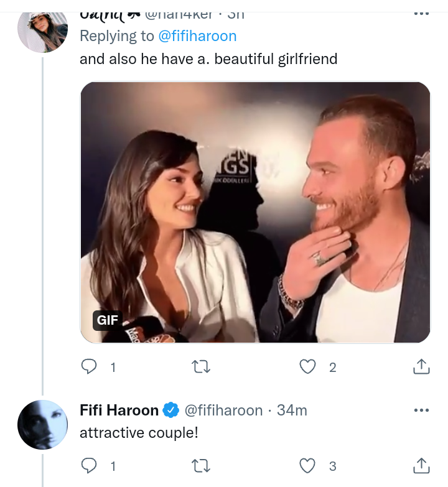
Task: Open @fifiharoon mention in "Replying to" line
Action: tap(197, 36)
